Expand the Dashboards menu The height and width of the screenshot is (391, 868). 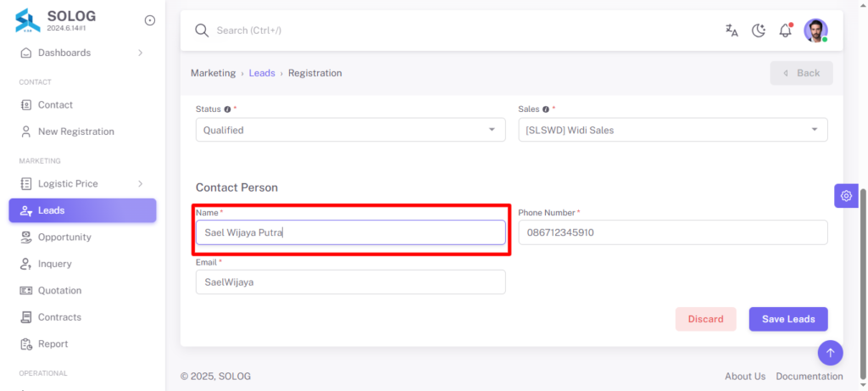tap(82, 53)
